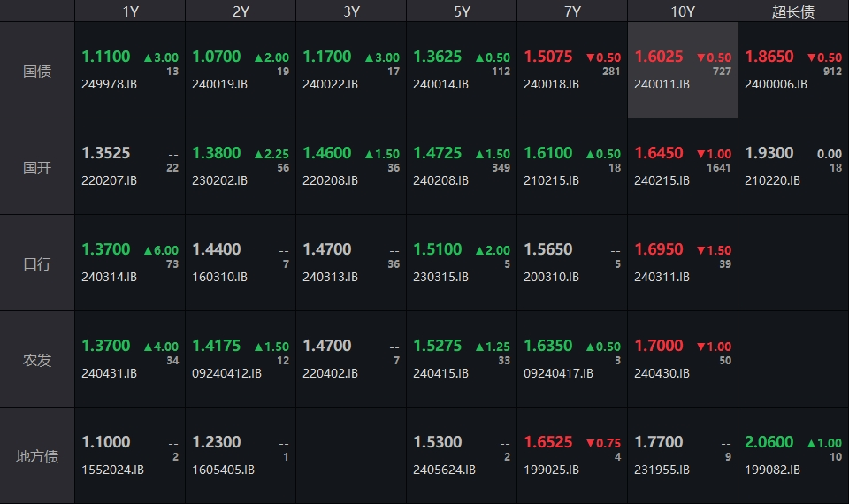The height and width of the screenshot is (504, 849).
Task: Select the 农发 row label
Action: 37,360
